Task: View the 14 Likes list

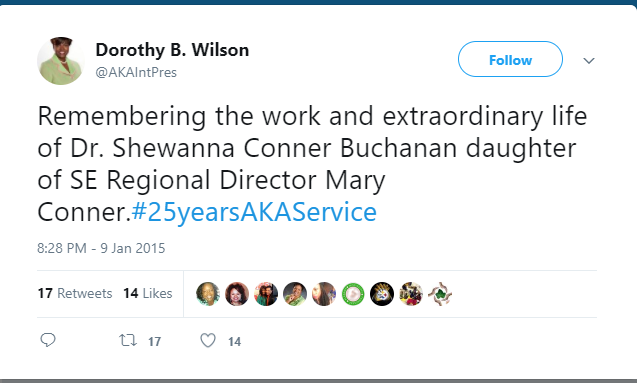Action: coord(148,293)
